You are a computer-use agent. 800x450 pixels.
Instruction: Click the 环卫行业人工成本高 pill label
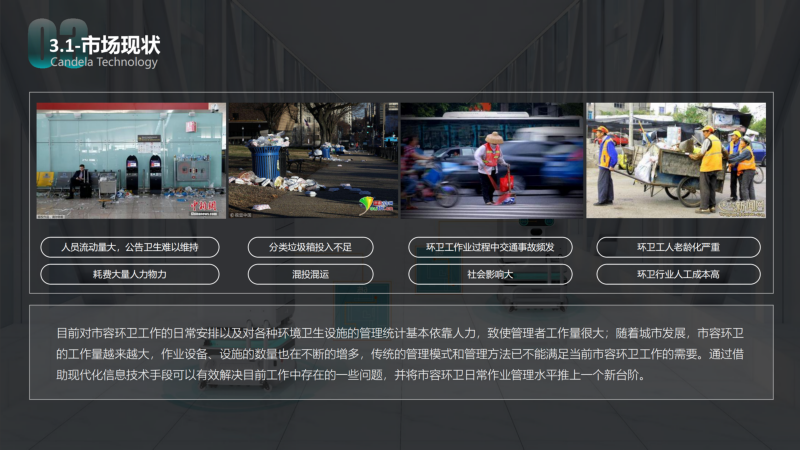(x=679, y=274)
